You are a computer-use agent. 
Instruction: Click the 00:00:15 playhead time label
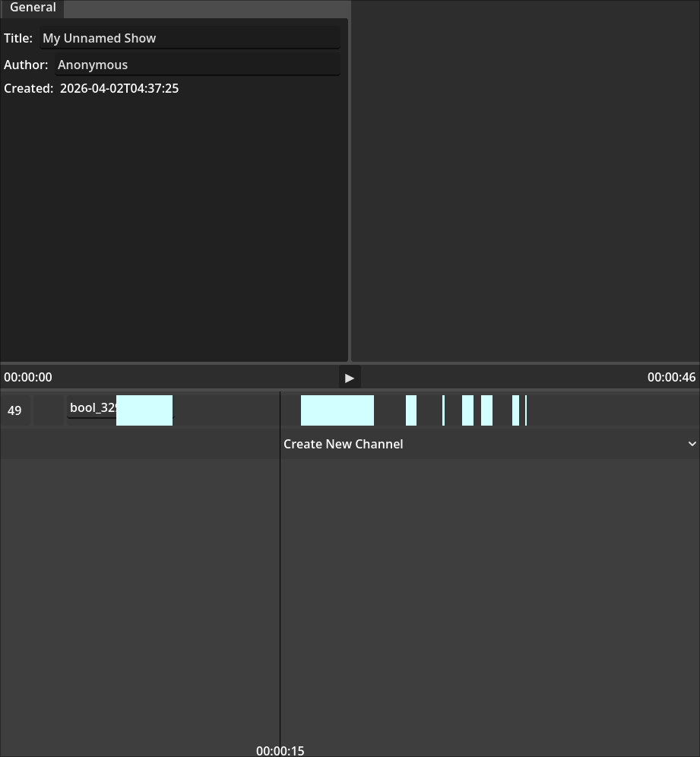(280, 750)
